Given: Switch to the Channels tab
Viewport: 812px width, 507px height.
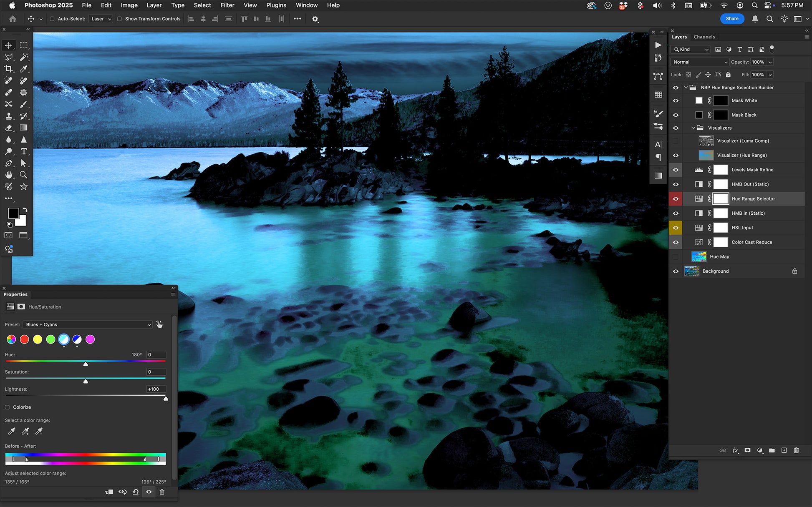Looking at the screenshot, I should coord(704,37).
